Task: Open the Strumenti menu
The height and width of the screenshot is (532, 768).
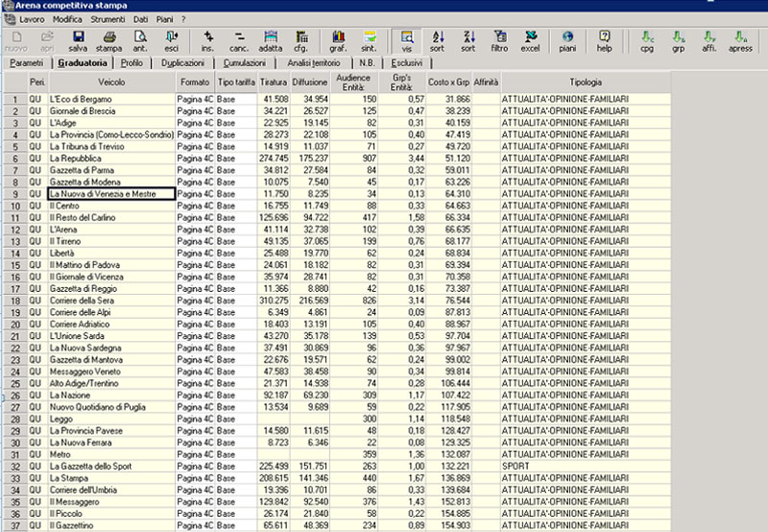Action: coord(107,19)
